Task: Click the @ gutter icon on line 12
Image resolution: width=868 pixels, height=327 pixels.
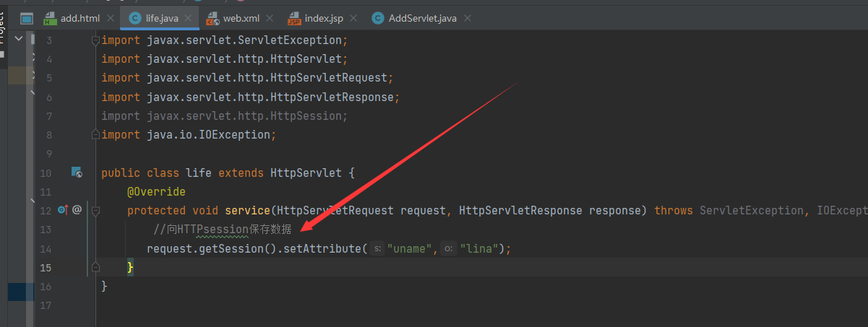Action: (77, 210)
